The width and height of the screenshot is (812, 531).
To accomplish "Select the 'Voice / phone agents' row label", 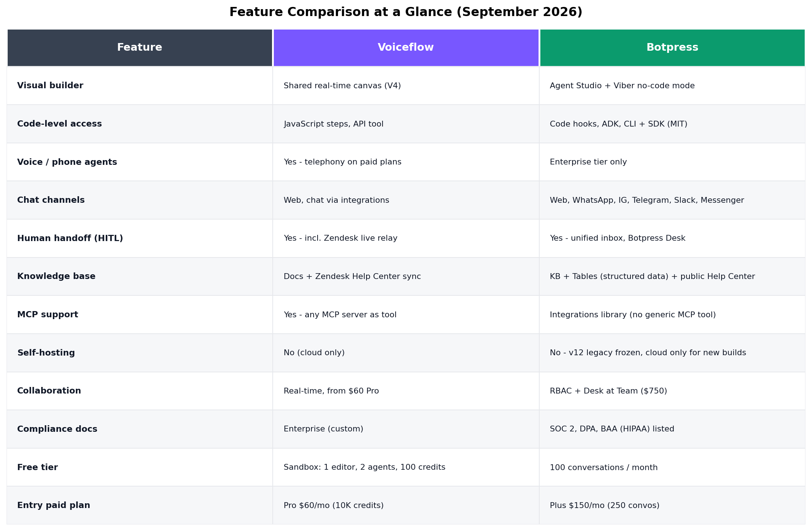I will click(67, 162).
